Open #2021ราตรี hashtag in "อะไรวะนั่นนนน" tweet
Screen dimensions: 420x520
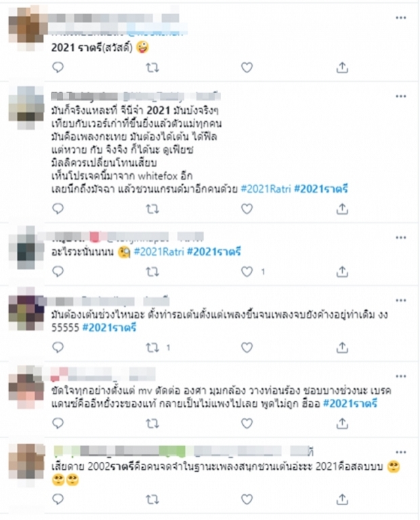(x=214, y=252)
